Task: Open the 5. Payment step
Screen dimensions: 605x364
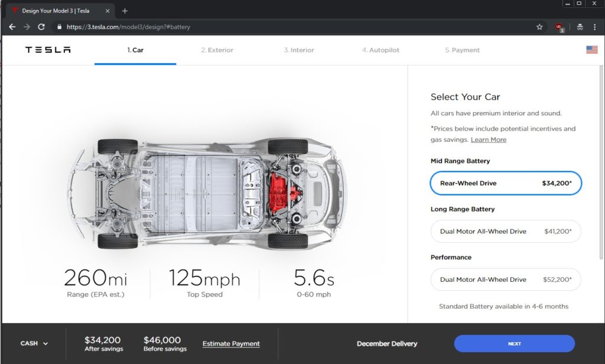Action: tap(462, 50)
